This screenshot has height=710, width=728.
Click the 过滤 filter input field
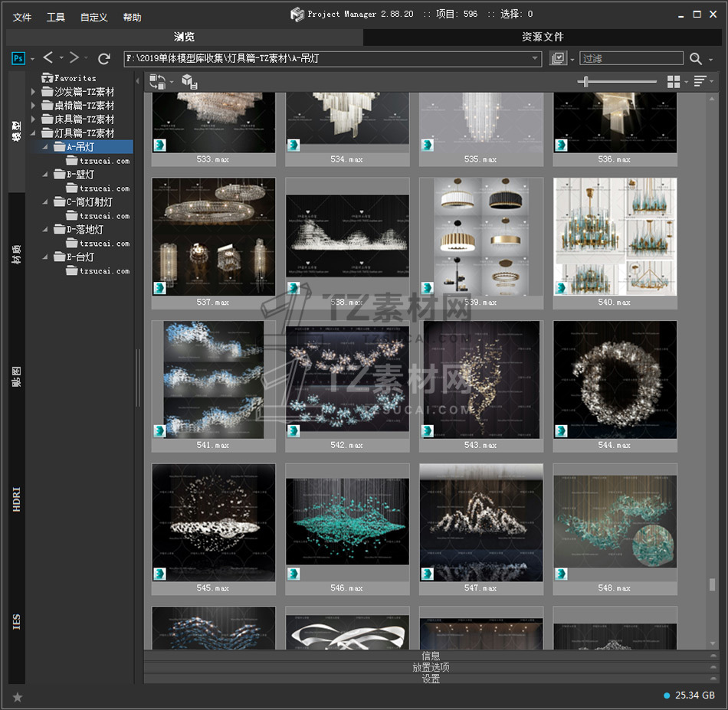(x=630, y=59)
